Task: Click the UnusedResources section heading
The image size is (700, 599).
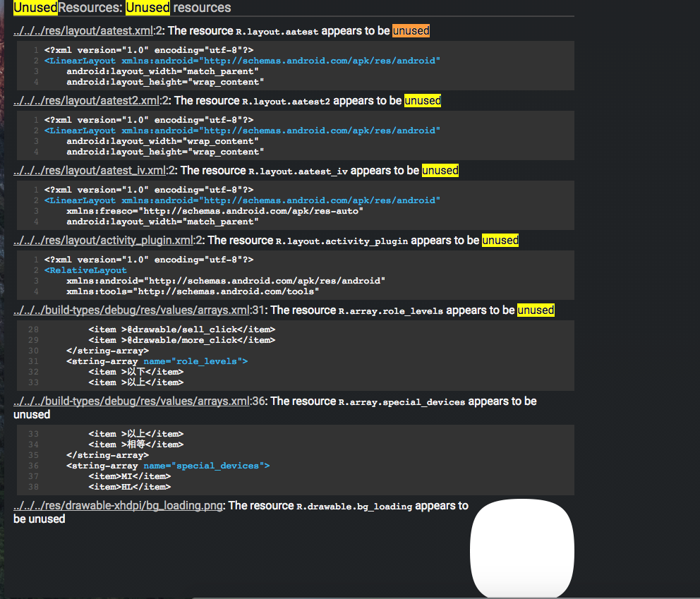Action: click(x=122, y=8)
